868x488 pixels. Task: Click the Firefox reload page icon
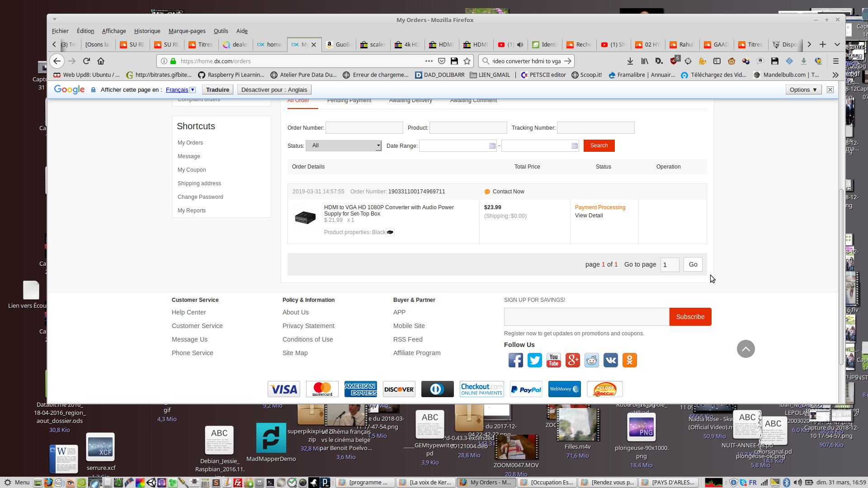point(86,61)
